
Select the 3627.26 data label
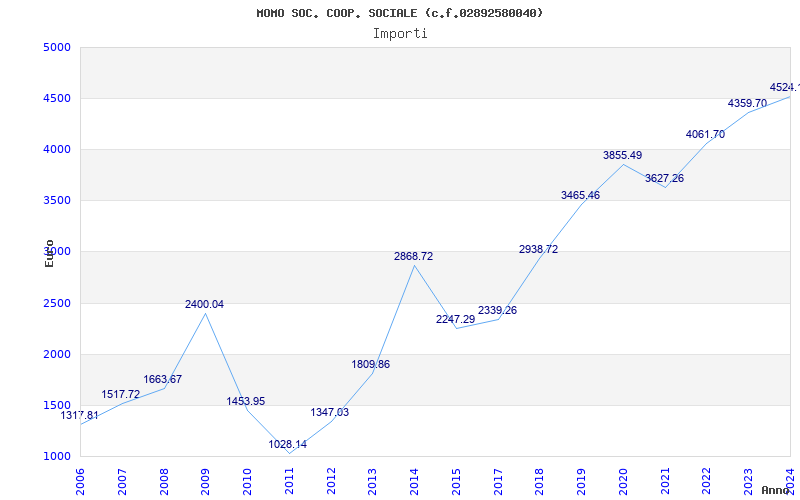[664, 178]
